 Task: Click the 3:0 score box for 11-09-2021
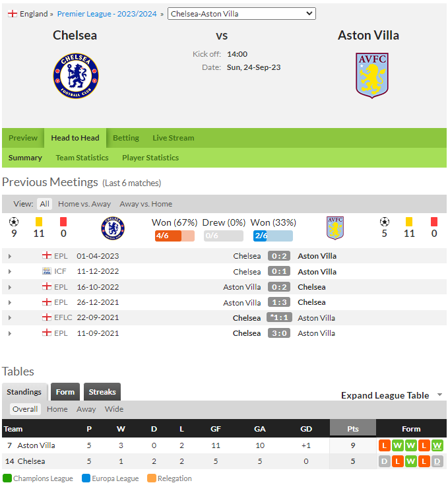coord(279,333)
